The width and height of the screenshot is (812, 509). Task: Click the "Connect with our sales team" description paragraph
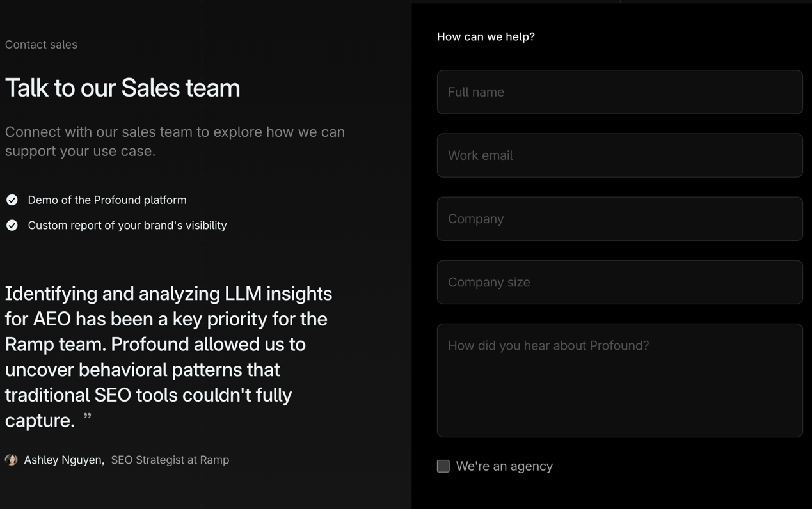(175, 141)
